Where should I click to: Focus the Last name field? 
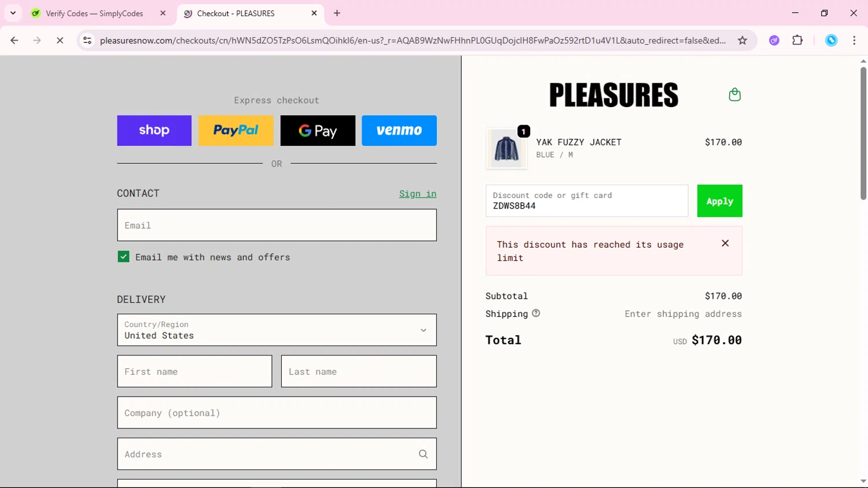(x=359, y=372)
